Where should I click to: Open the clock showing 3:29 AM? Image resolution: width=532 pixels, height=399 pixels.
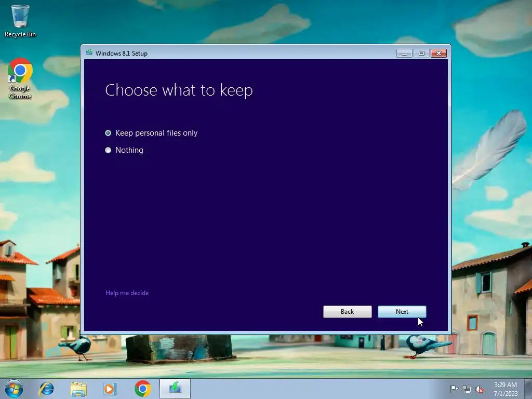click(x=506, y=389)
